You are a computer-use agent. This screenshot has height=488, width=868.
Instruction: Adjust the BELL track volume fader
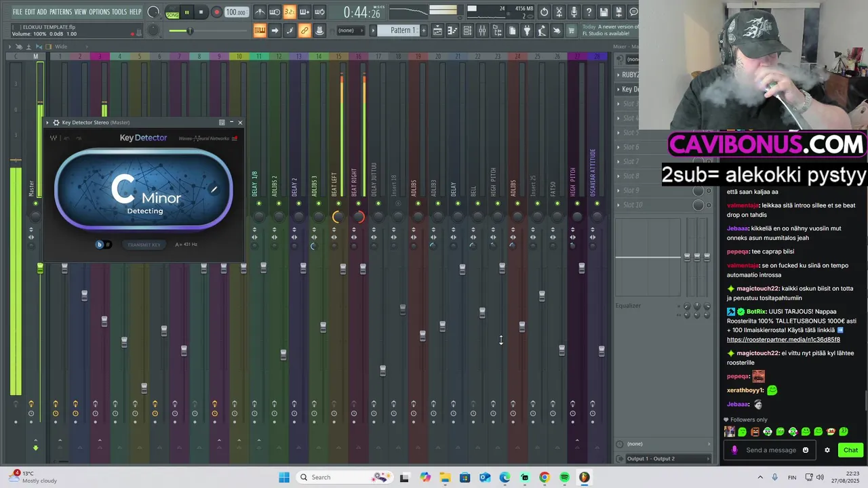482,312
